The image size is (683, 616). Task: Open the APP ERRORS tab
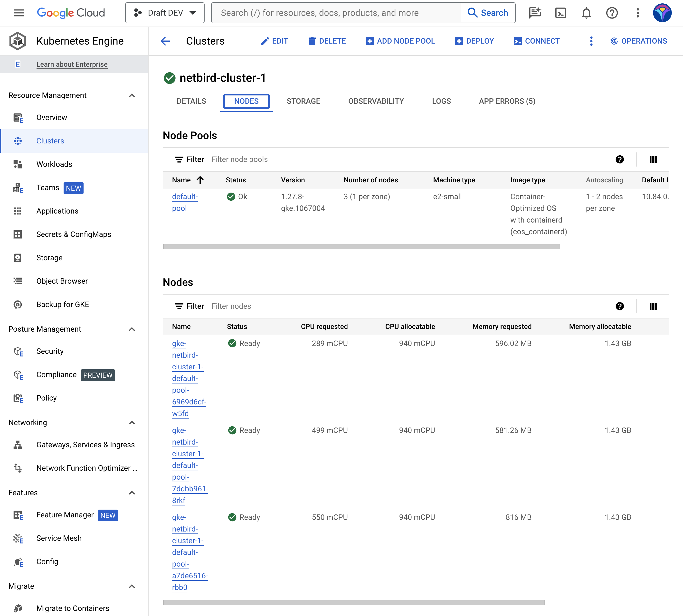click(507, 101)
